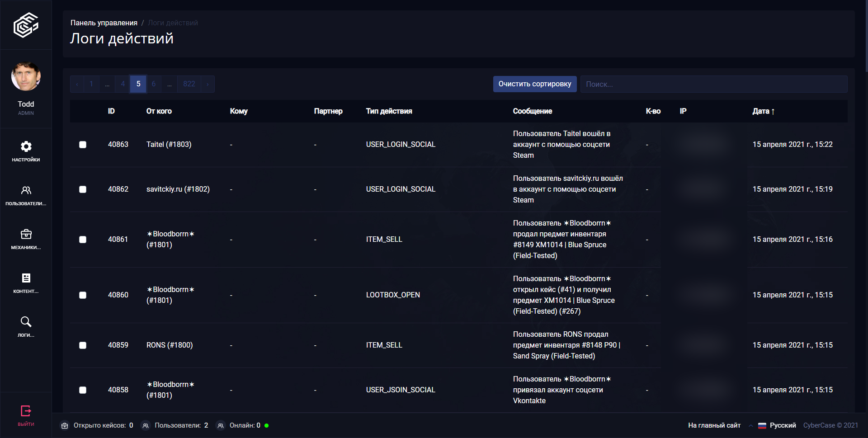The image size is (868, 438).
Task: Go to page 4 of logs
Action: point(123,84)
